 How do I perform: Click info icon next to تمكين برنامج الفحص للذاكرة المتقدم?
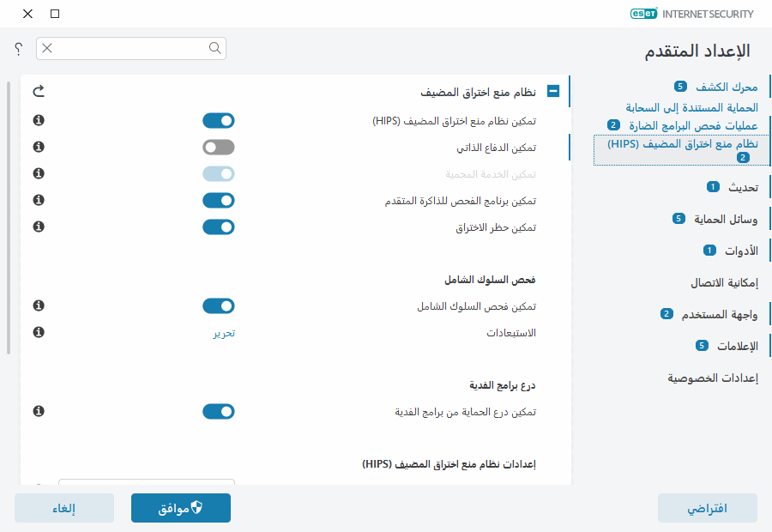coord(38,200)
